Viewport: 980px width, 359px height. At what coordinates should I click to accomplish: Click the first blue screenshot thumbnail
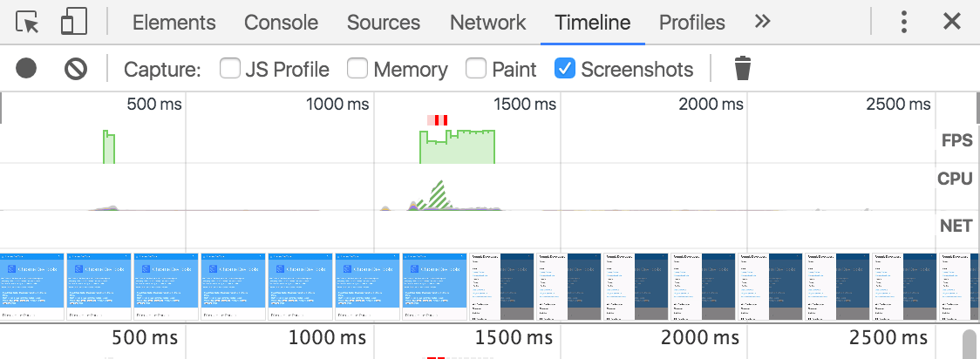pos(32,287)
